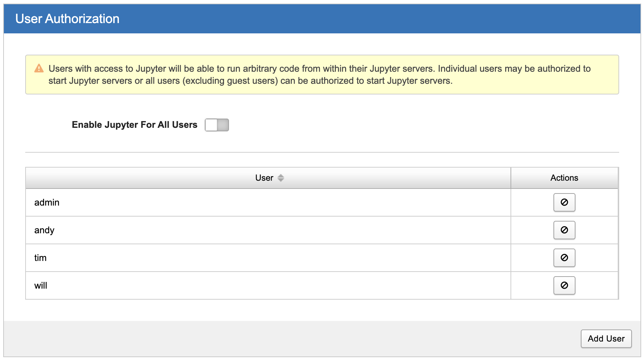The image size is (644, 360).
Task: Click on the will username cell
Action: tap(41, 285)
